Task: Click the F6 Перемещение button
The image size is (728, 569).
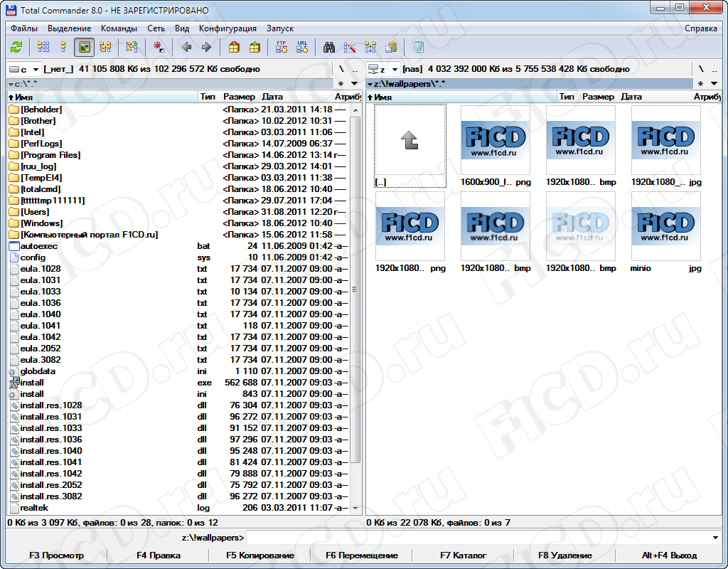Action: [x=362, y=555]
